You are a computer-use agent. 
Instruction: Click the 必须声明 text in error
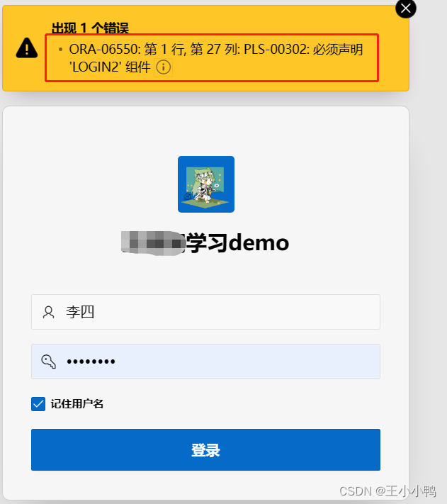(338, 50)
